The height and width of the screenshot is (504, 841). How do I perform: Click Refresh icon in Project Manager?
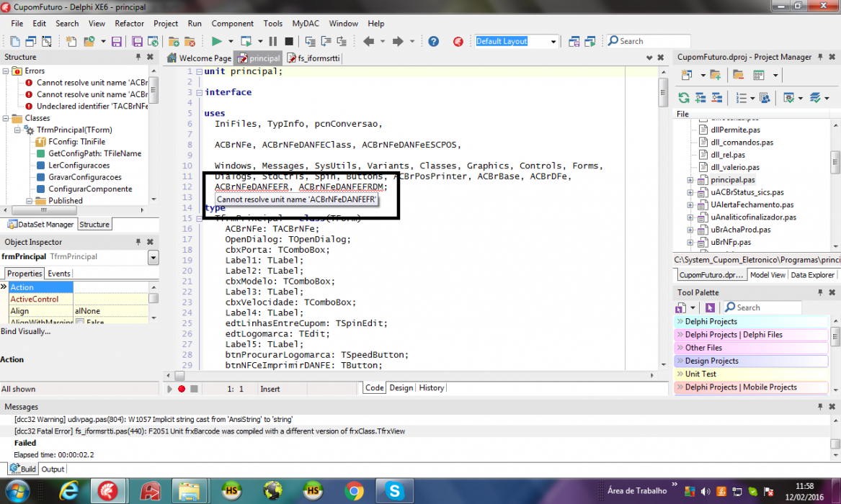684,97
